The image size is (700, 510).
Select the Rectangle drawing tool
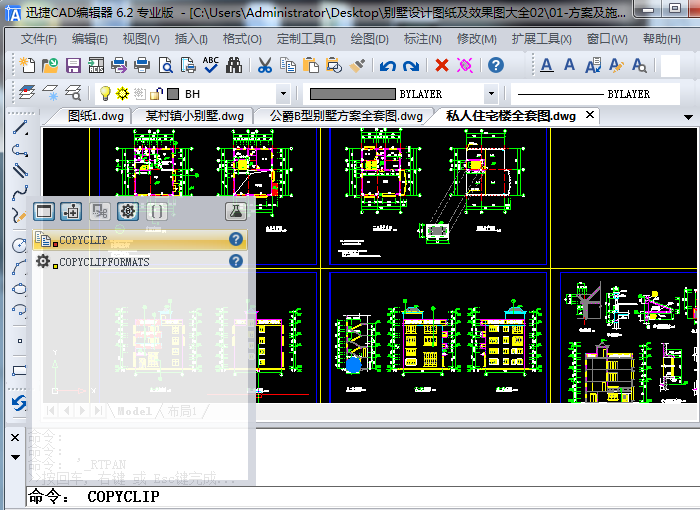[19, 370]
